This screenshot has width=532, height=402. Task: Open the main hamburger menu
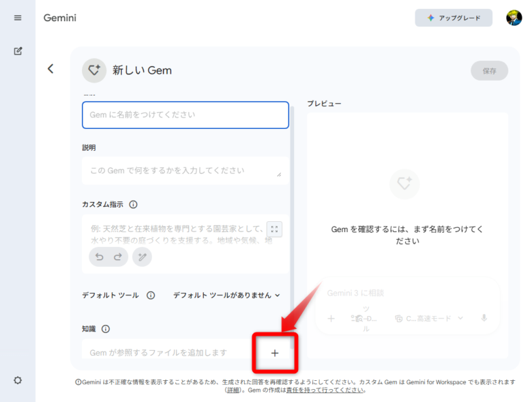tap(18, 18)
